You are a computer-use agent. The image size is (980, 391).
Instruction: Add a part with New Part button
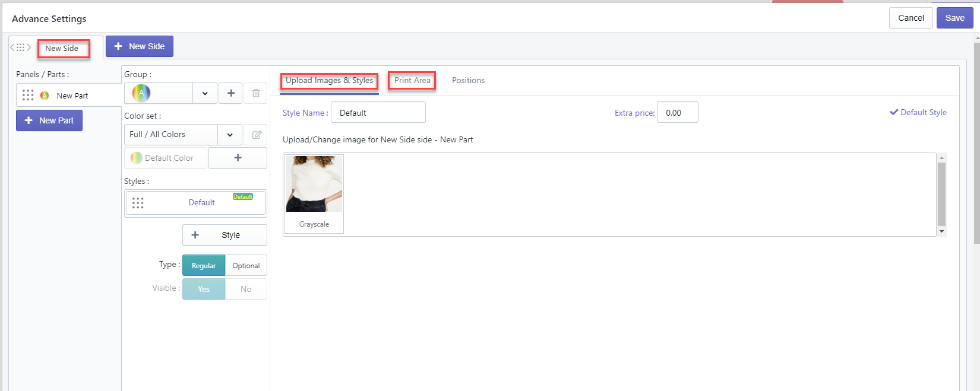tap(49, 120)
